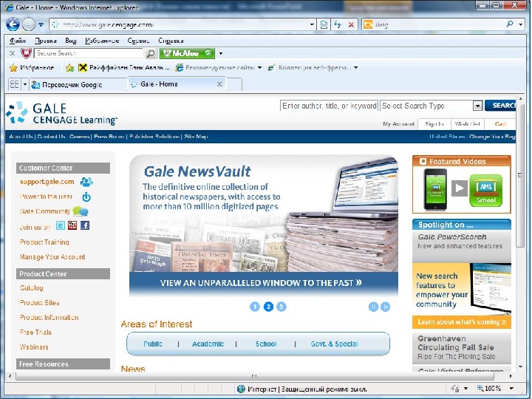Click the McAfee shield icon
The image size is (532, 399).
tap(26, 53)
